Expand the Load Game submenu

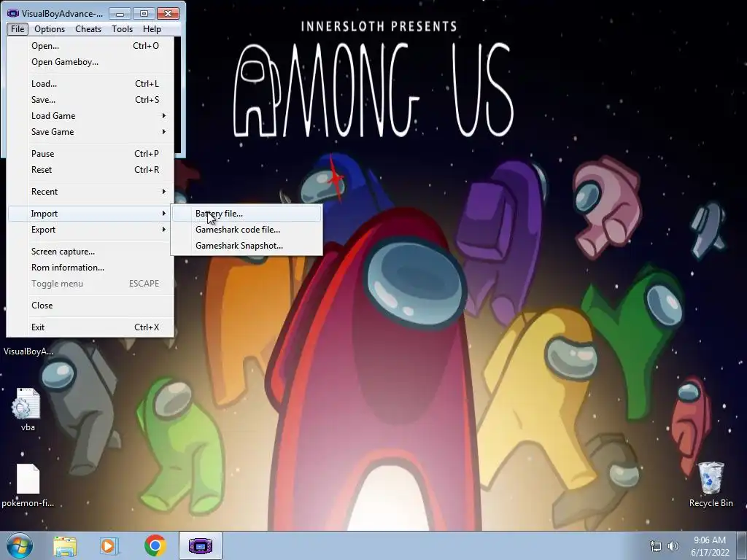coord(90,116)
